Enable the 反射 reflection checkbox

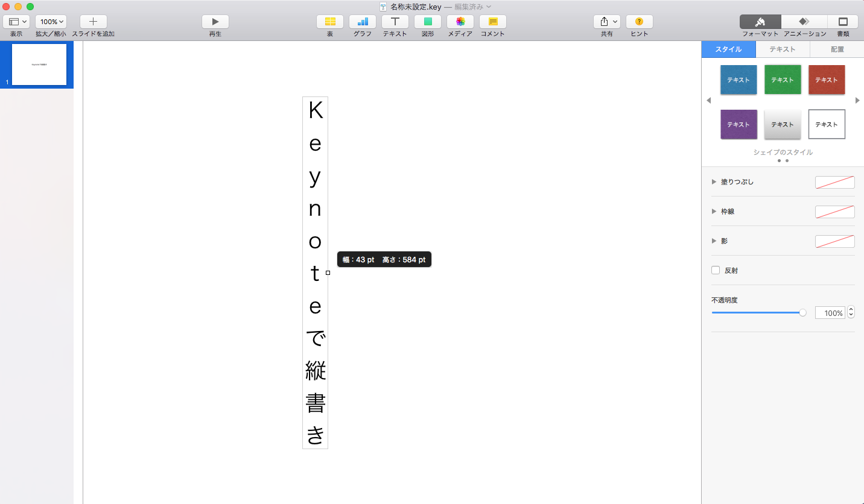click(716, 270)
